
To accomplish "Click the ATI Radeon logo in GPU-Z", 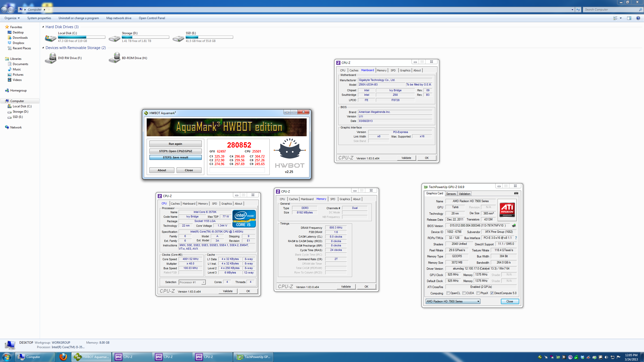I will pos(507,210).
